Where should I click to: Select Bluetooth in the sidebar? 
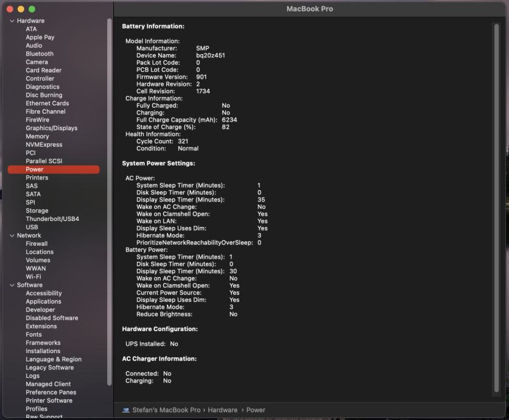coord(40,54)
